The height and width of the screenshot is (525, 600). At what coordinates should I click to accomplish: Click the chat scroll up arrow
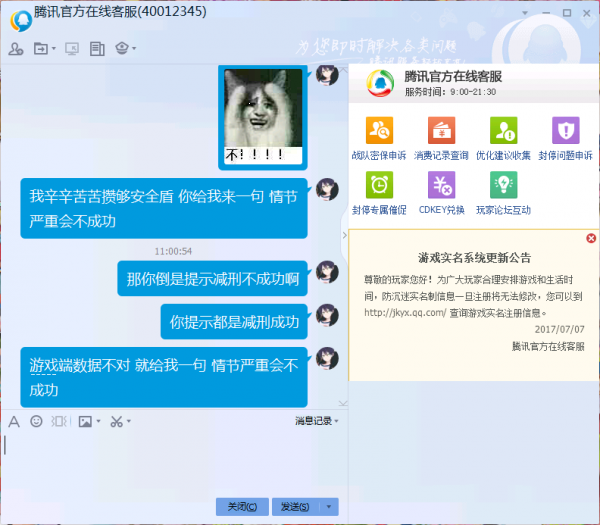[x=343, y=70]
